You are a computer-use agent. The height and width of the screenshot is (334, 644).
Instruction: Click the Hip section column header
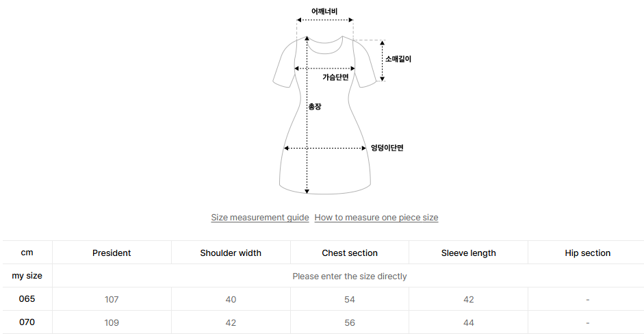click(x=587, y=253)
